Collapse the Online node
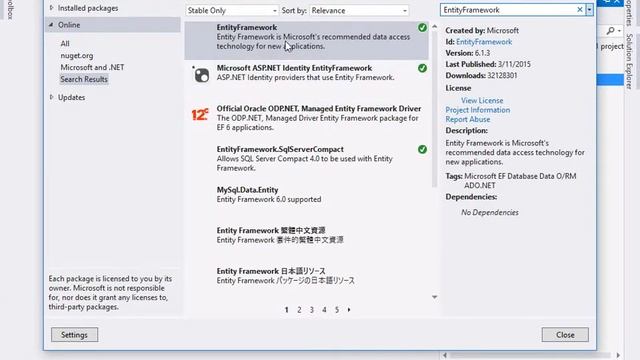Screen dimensions: 640x360 tap(51, 25)
